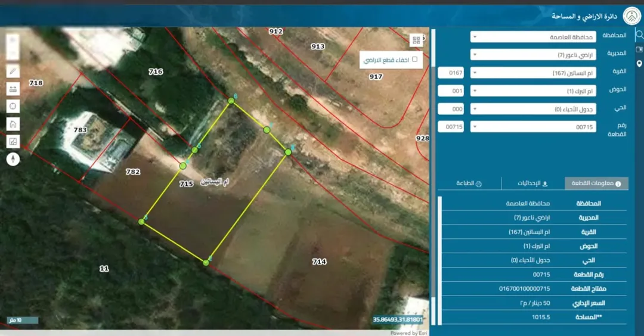This screenshot has height=336, width=644.
Task: Click the parcel number field 00715
Action: (x=451, y=127)
